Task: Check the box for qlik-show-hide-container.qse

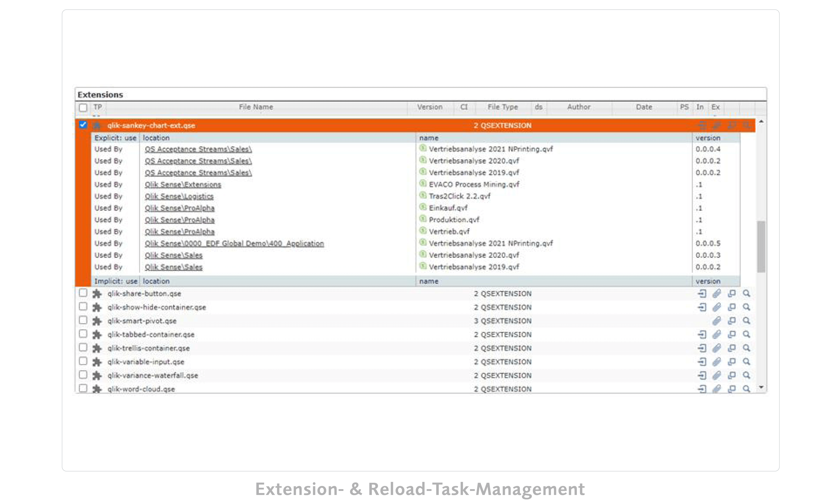Action: click(83, 306)
